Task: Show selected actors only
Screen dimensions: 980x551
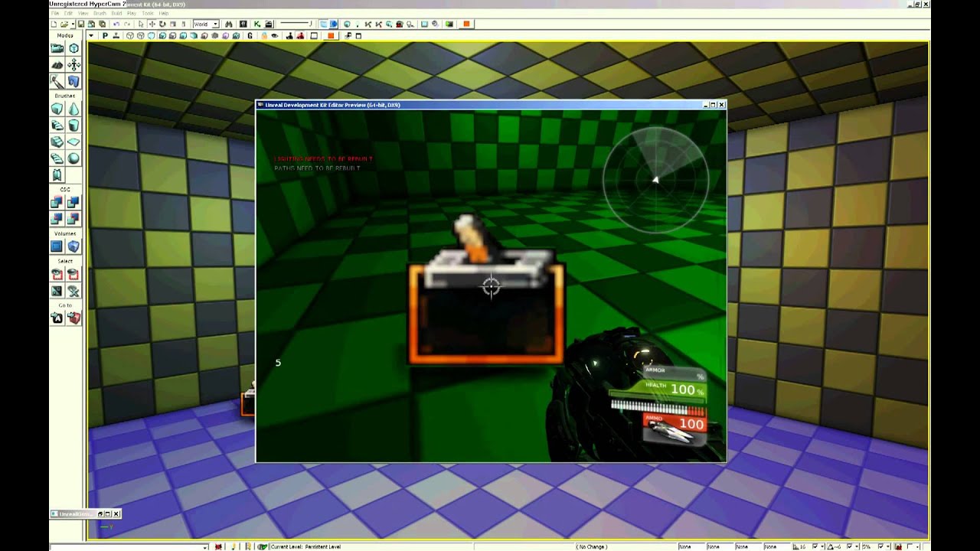Action: [x=57, y=274]
